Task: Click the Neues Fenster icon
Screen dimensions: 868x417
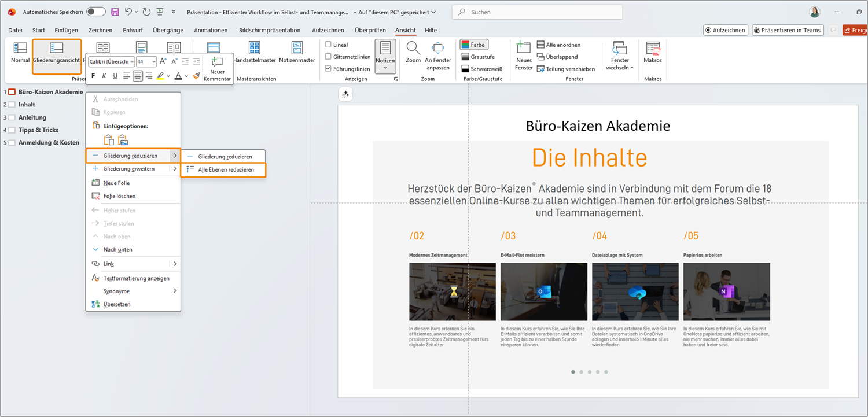Action: coord(524,49)
